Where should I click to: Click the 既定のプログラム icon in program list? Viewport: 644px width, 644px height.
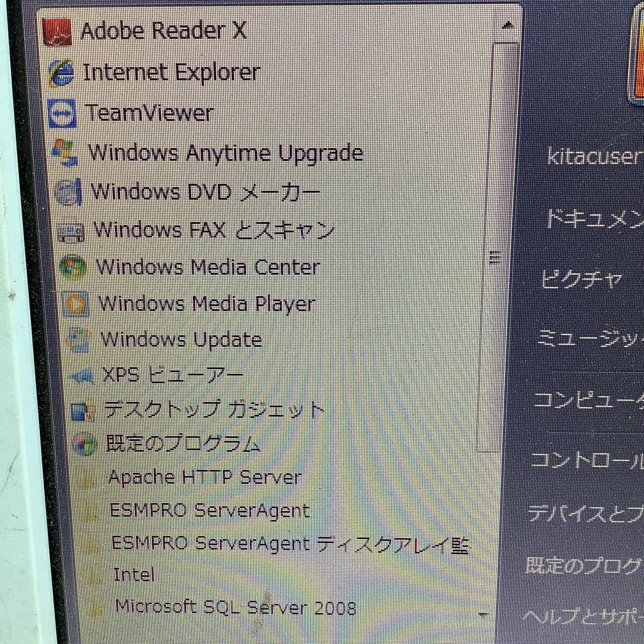(x=85, y=444)
